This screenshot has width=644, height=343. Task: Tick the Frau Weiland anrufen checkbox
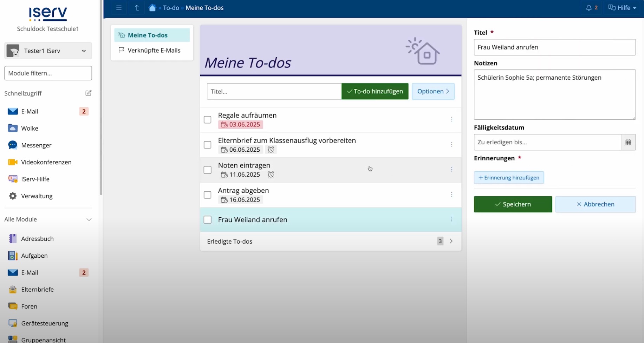click(x=208, y=220)
